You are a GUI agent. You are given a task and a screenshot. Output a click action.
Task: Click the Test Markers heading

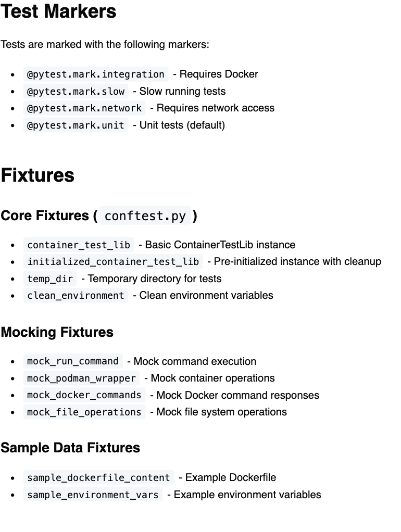point(58,11)
